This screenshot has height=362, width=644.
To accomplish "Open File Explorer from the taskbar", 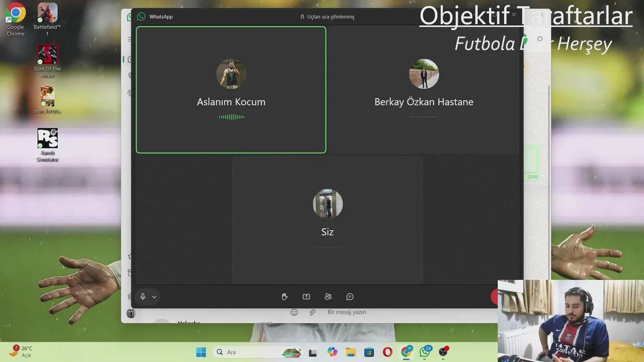I will click(x=351, y=352).
